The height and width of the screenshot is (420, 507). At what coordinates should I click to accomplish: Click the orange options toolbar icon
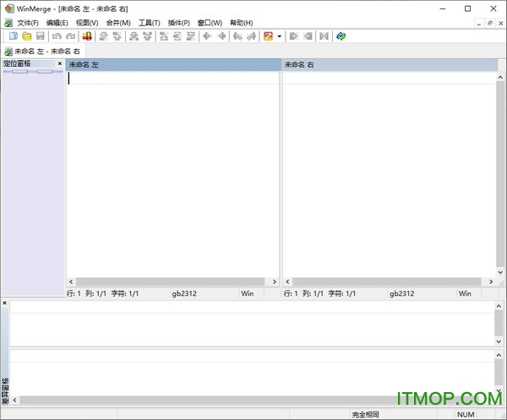click(268, 36)
